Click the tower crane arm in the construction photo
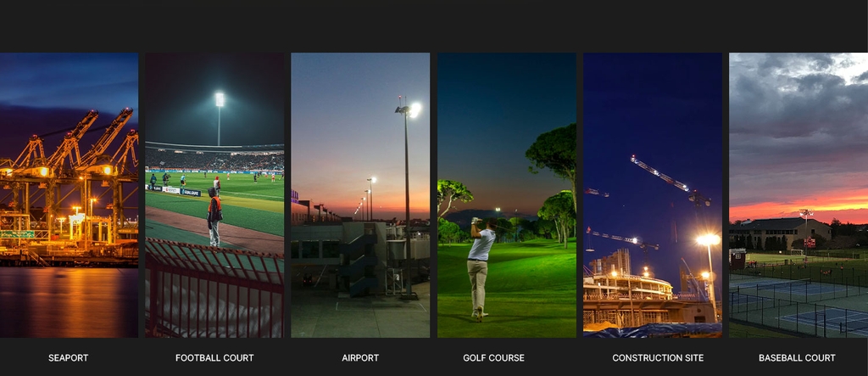The width and height of the screenshot is (868, 376). pyautogui.click(x=659, y=173)
